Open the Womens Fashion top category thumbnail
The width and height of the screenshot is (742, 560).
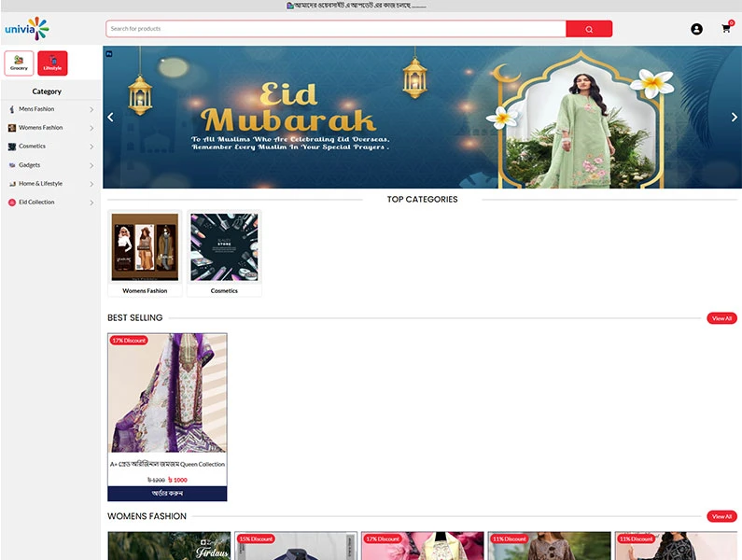point(145,247)
